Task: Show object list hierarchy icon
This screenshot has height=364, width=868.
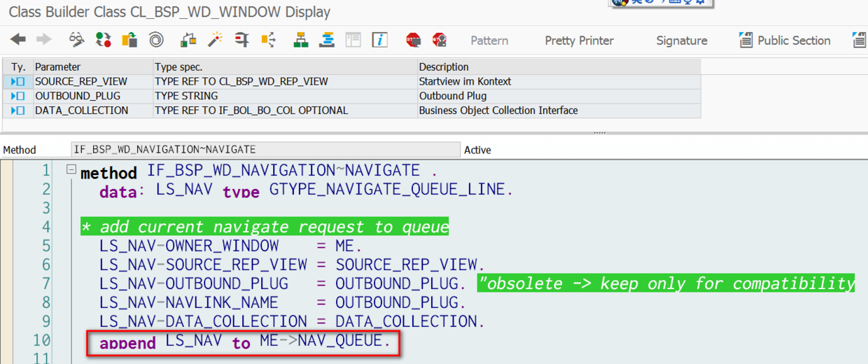Action: (300, 40)
